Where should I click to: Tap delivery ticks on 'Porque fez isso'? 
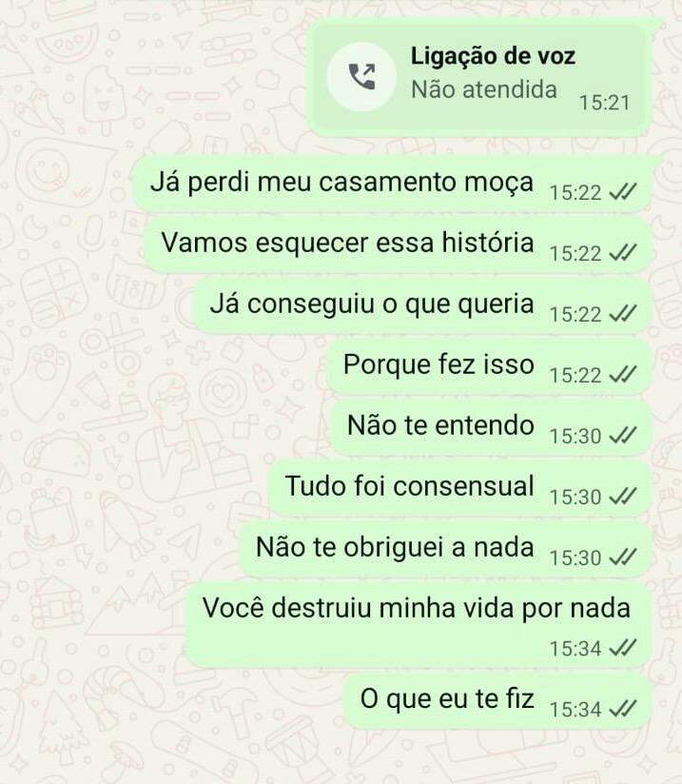[622, 375]
